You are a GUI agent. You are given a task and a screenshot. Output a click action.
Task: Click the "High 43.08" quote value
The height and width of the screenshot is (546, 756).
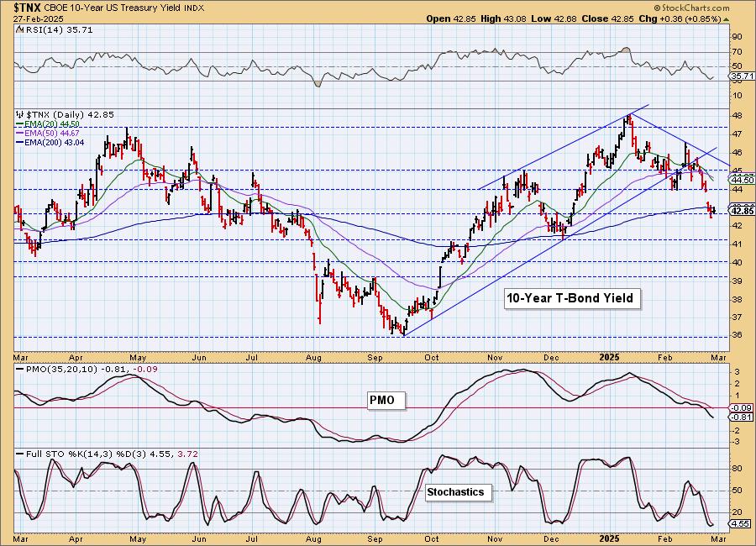pyautogui.click(x=503, y=18)
